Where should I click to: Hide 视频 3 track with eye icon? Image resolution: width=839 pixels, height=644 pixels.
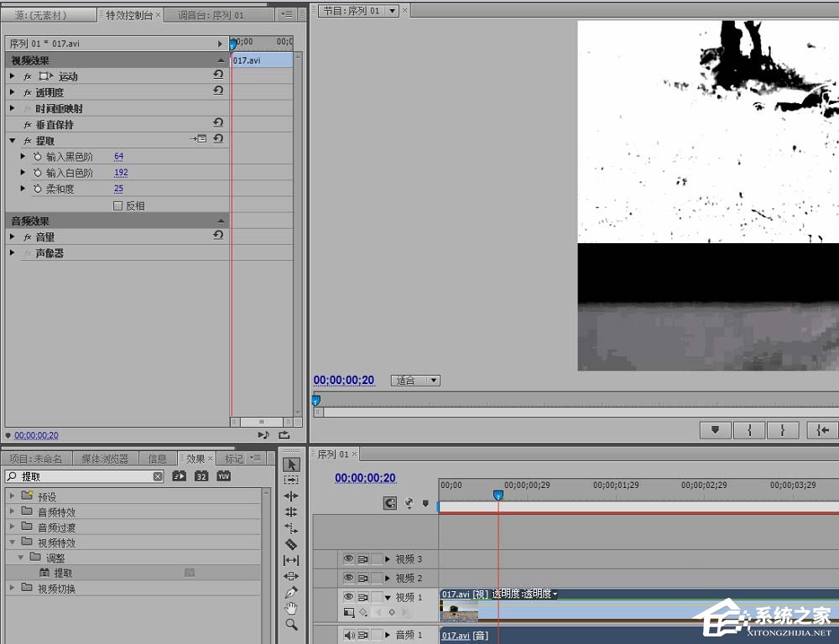[x=348, y=558]
